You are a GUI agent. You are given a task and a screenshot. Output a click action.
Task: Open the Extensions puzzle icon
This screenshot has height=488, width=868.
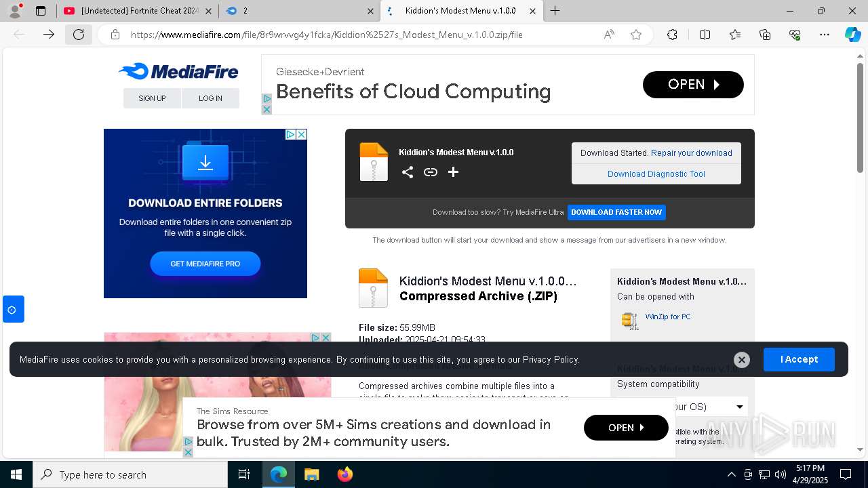pyautogui.click(x=672, y=35)
